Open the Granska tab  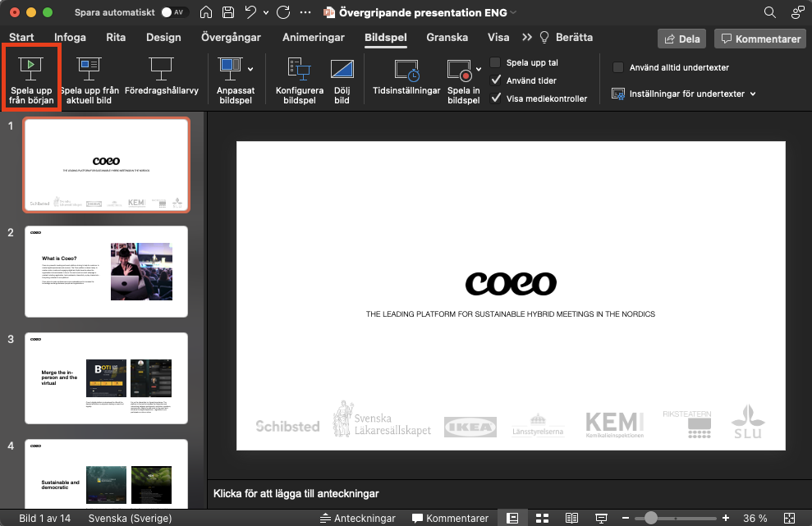447,37
